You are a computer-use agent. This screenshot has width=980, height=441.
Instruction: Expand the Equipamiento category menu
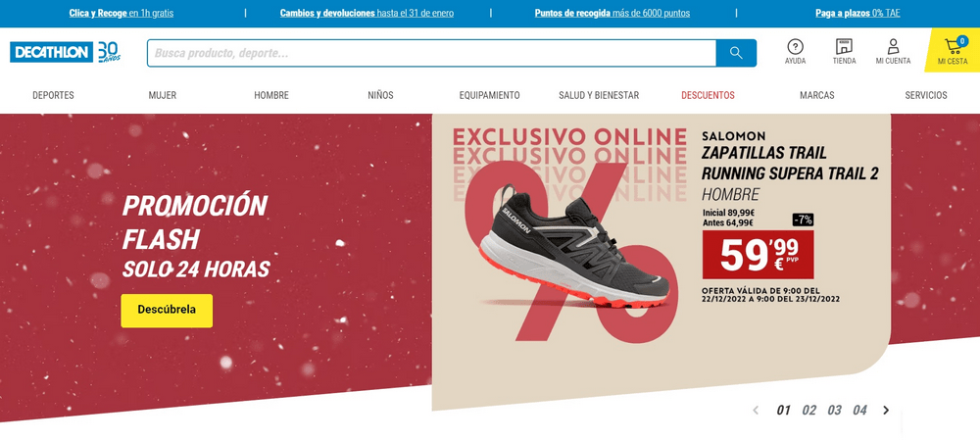pos(489,96)
